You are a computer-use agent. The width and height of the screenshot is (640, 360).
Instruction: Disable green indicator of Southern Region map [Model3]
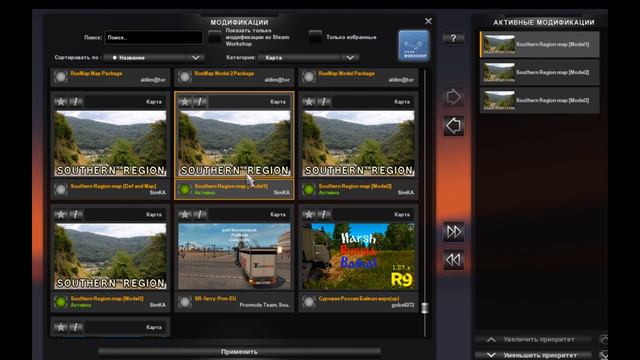(61, 302)
